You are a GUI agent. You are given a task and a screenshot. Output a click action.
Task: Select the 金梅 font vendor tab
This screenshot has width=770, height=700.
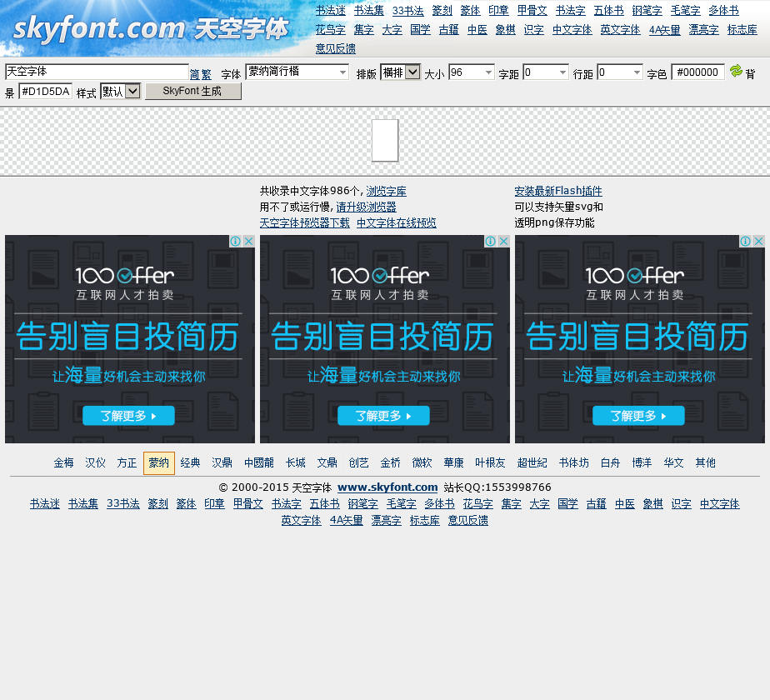pos(64,462)
